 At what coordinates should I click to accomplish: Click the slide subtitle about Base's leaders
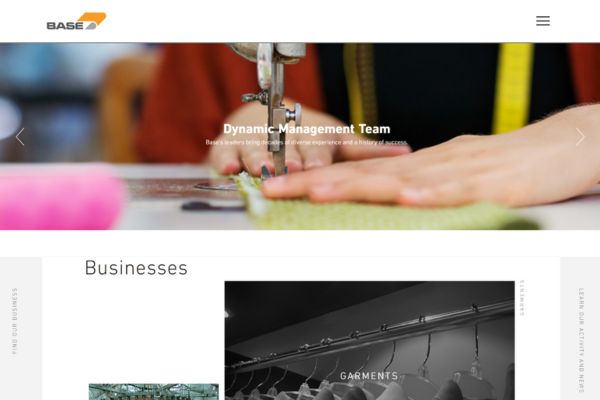coord(307,142)
